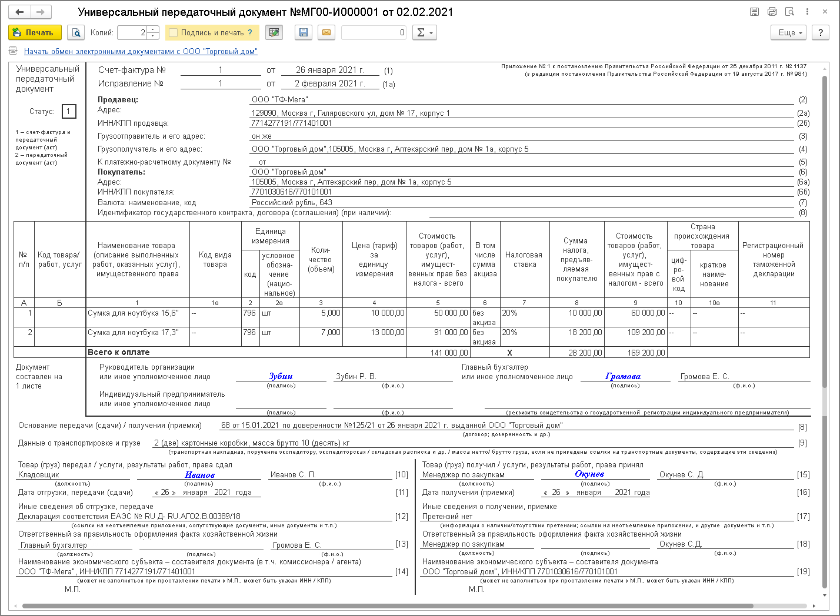Select buyer INN 7701030616/770101001 in line 6б
The width and height of the screenshot is (840, 616).
point(291,192)
